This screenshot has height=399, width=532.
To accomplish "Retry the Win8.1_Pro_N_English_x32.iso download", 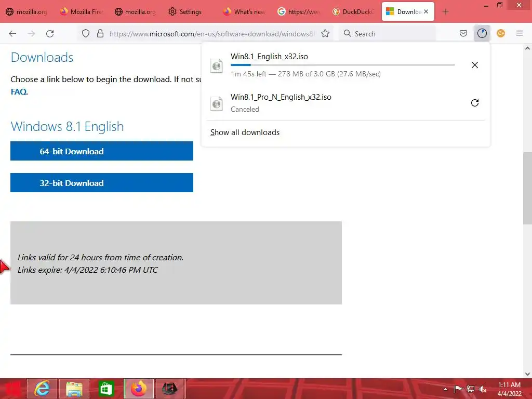I will pos(475,103).
